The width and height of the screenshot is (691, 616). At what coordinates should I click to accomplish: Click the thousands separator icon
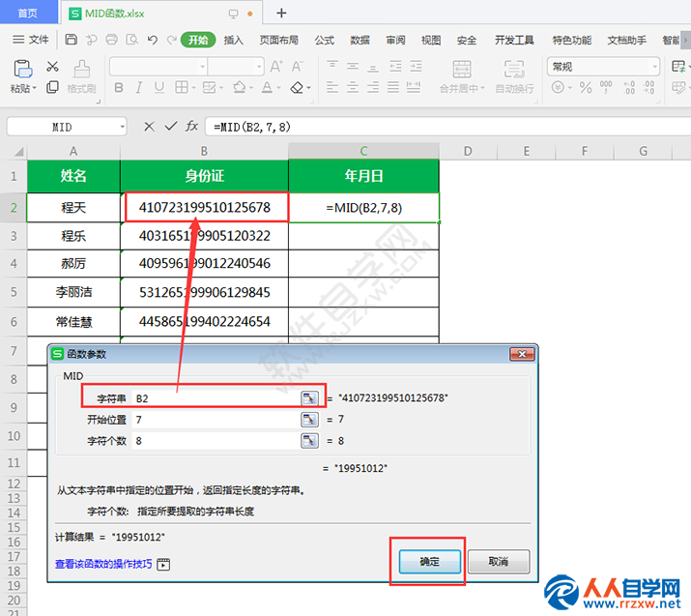pos(606,87)
